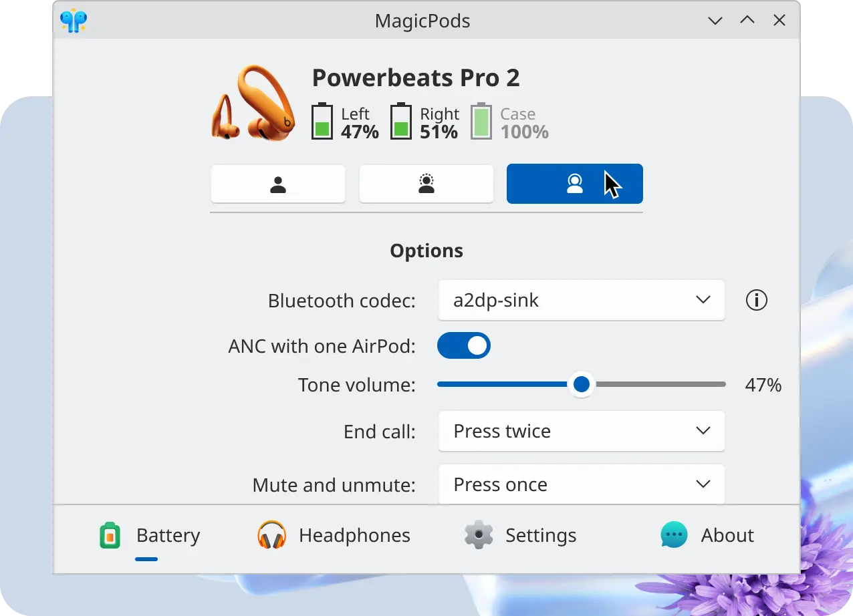
Task: Switch to the Battery tab
Action: pos(149,536)
